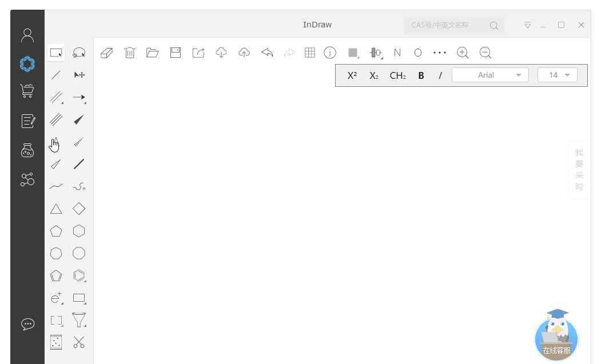Select the eraser tool
Viewport: 601px width, 364px height.
[x=106, y=53]
